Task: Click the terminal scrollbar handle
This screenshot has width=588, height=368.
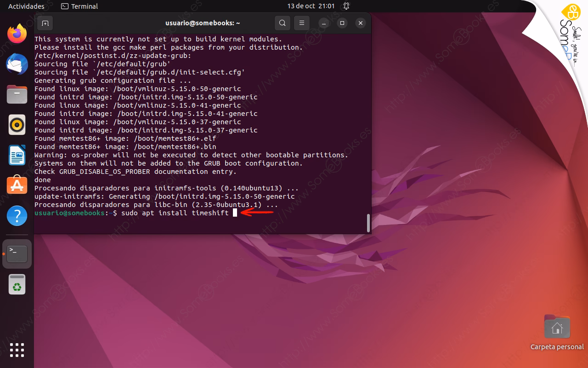Action: pos(367,223)
